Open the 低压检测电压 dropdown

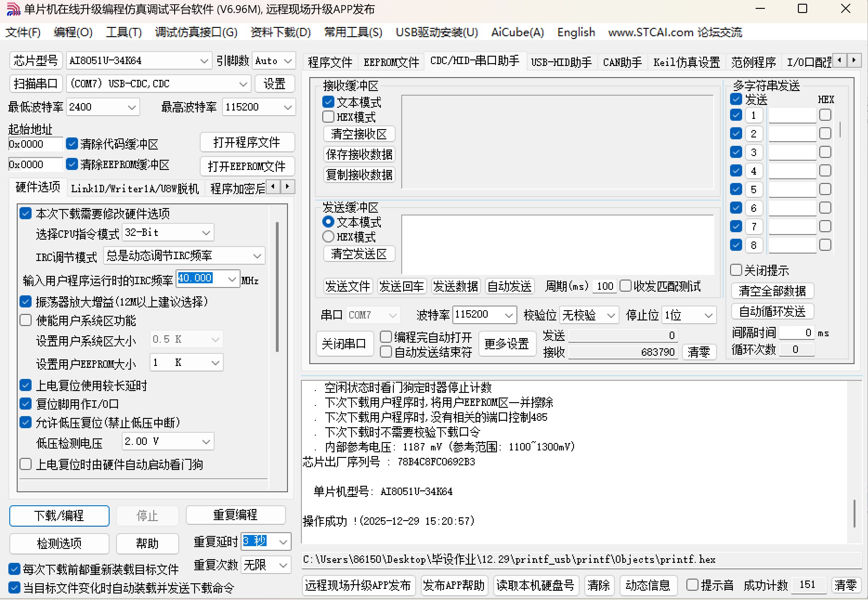click(206, 441)
